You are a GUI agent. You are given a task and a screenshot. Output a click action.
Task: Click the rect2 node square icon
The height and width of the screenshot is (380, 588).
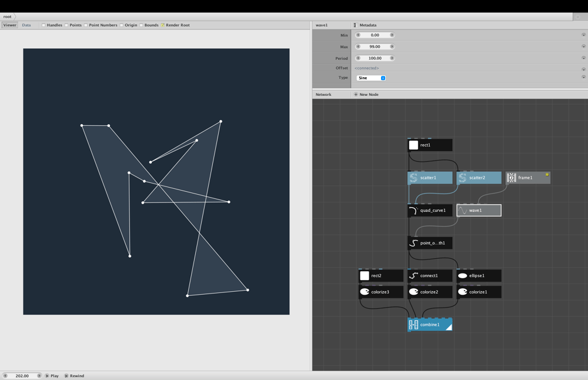365,276
